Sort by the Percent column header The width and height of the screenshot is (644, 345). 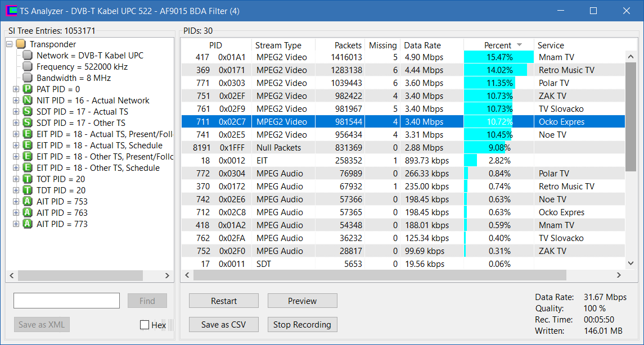click(498, 45)
